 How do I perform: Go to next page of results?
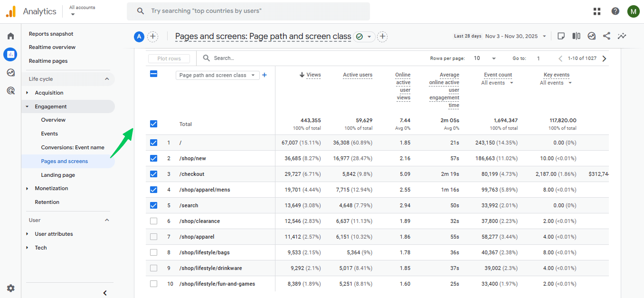604,58
